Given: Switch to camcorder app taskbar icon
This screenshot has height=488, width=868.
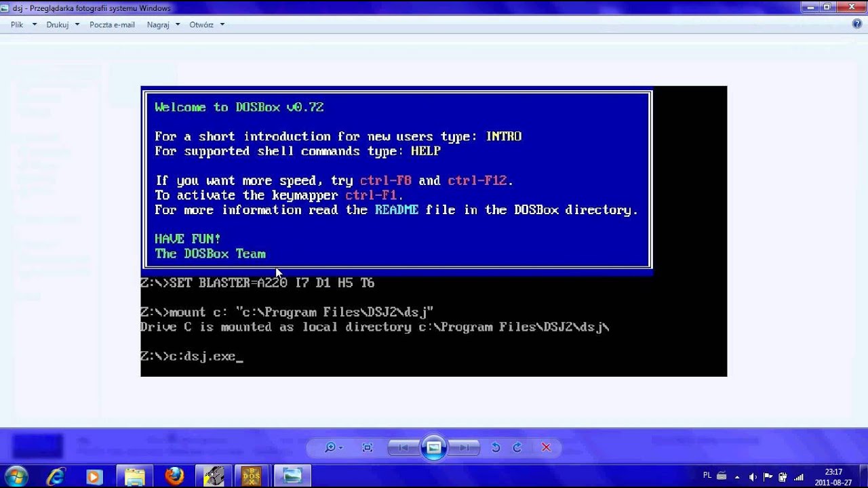Looking at the screenshot, I should [214, 476].
